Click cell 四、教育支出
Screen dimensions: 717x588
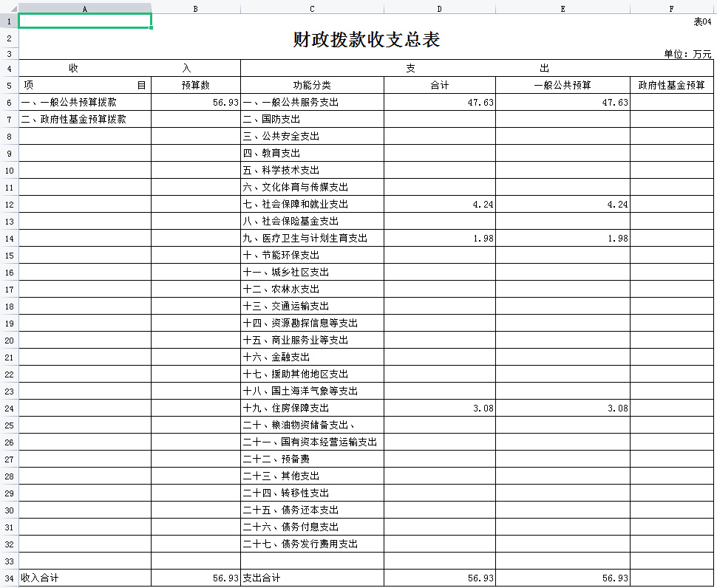(x=313, y=153)
